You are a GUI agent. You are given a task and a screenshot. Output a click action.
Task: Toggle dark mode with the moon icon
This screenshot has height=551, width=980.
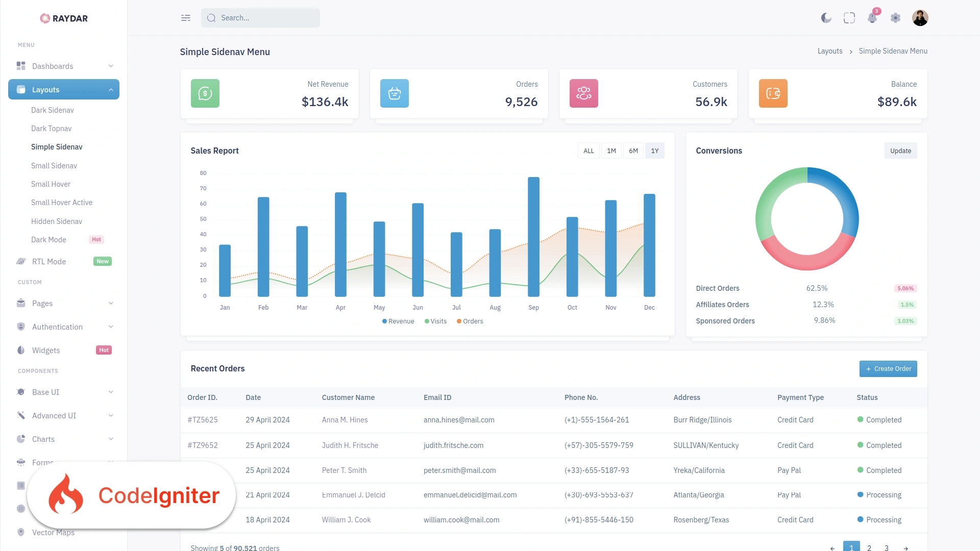coord(826,18)
